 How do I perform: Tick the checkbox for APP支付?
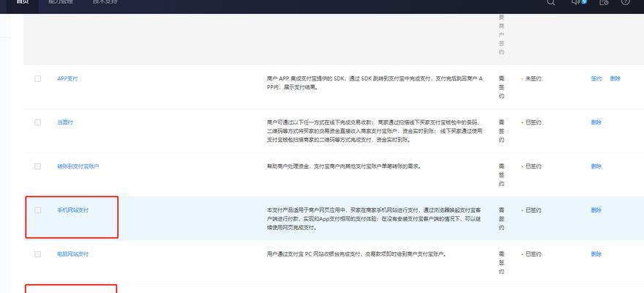coord(38,78)
